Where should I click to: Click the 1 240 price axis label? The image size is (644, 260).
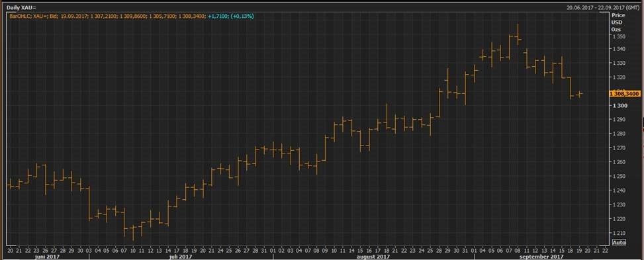tap(619, 190)
